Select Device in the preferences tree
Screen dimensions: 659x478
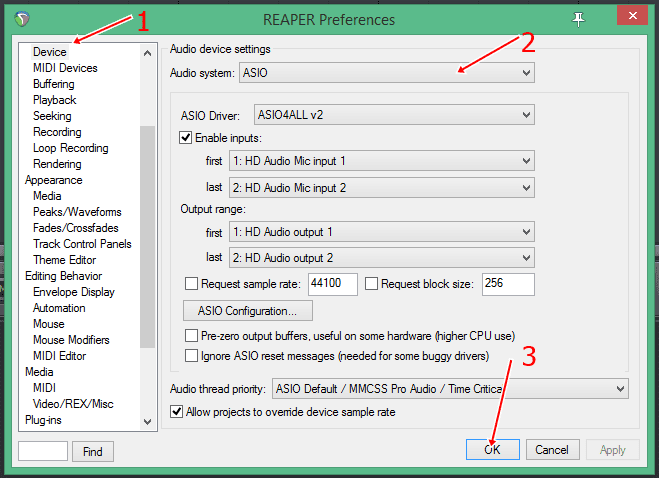(x=50, y=52)
